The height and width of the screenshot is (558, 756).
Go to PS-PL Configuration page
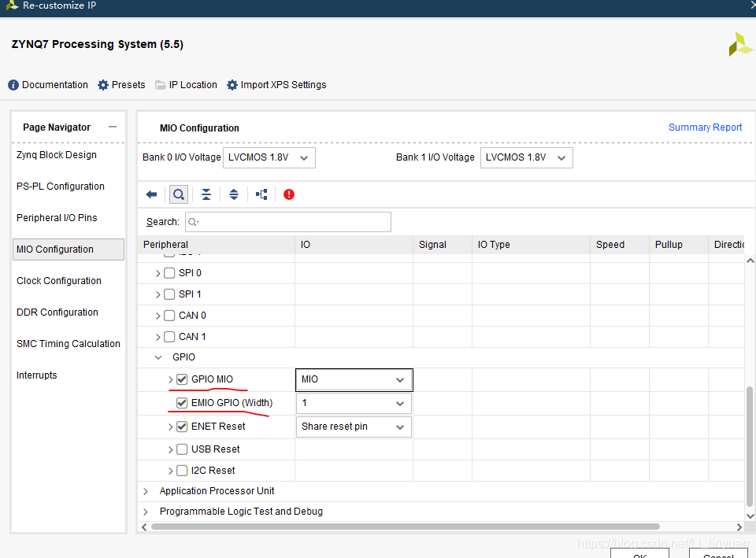point(61,186)
